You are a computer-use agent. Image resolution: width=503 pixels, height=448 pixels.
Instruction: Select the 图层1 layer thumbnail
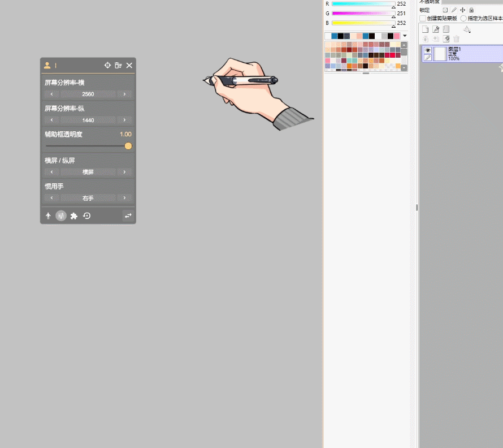click(x=440, y=54)
